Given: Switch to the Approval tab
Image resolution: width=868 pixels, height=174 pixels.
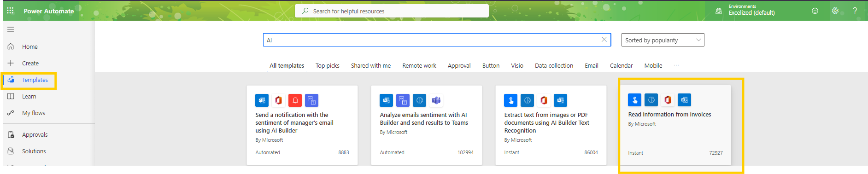Looking at the screenshot, I should (x=459, y=66).
